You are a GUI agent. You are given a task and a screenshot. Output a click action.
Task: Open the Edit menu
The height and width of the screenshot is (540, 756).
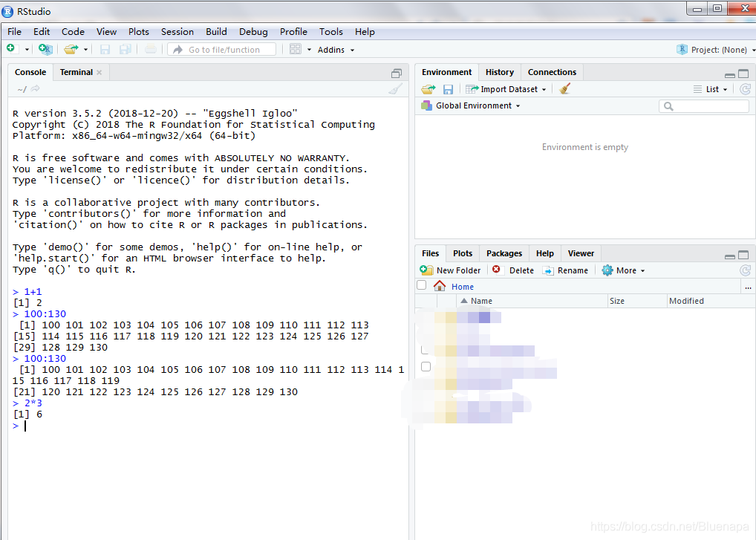(42, 32)
